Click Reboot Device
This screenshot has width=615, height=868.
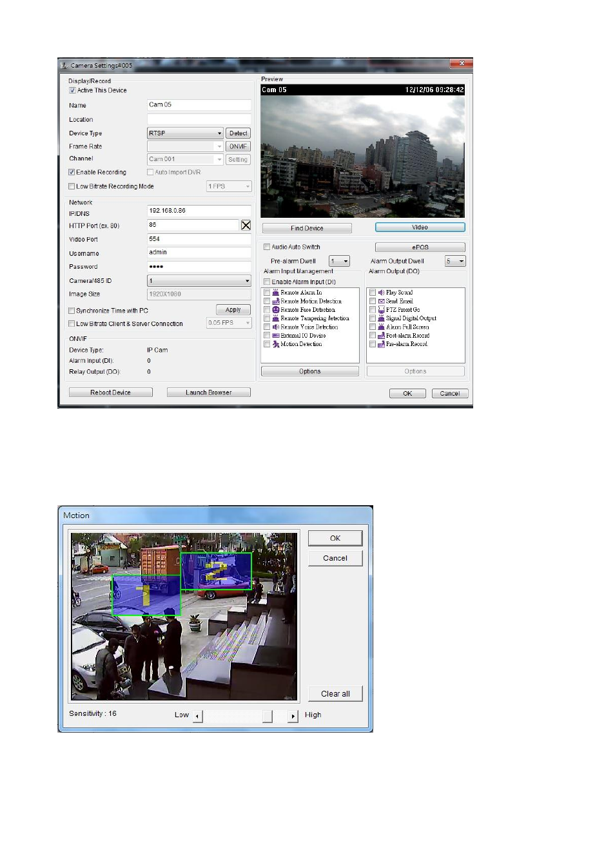pos(111,392)
